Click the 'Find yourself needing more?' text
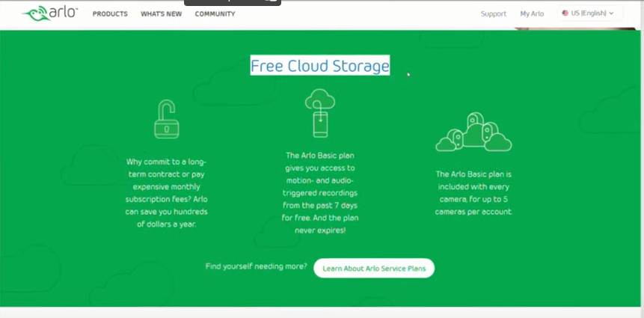This screenshot has height=318, width=644. pyautogui.click(x=257, y=266)
